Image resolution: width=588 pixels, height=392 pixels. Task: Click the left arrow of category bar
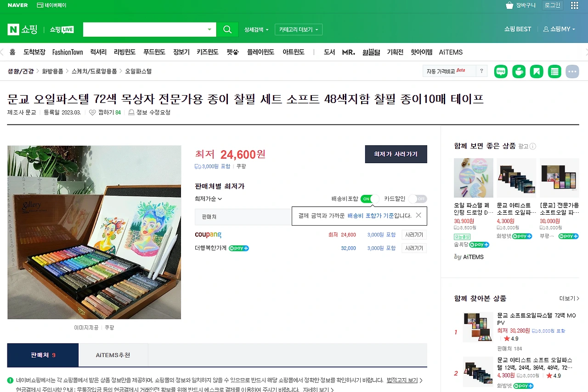2,52
